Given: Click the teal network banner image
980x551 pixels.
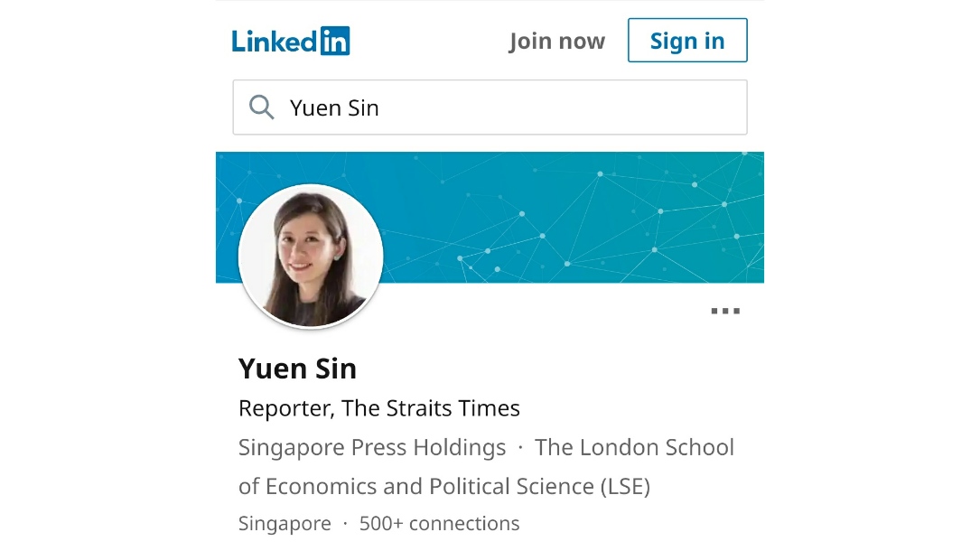Looking at the screenshot, I should pyautogui.click(x=578, y=217).
